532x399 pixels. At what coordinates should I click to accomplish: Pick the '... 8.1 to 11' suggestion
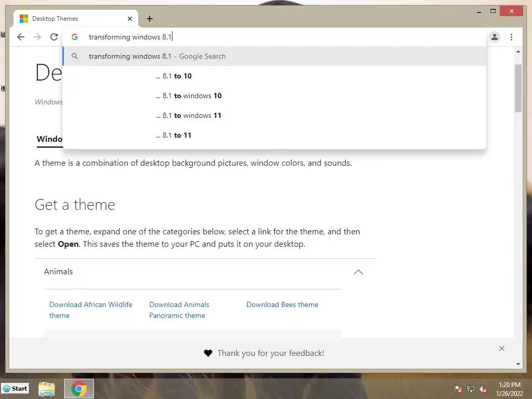[274, 135]
